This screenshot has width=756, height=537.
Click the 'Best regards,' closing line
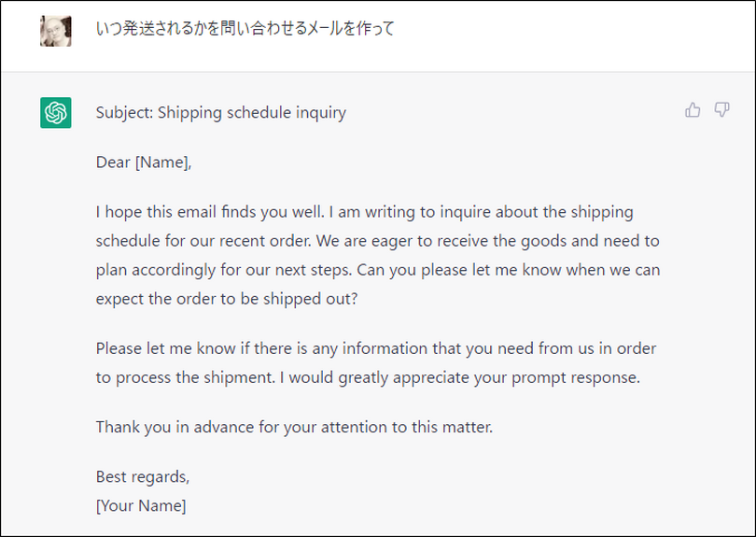pyautogui.click(x=143, y=476)
